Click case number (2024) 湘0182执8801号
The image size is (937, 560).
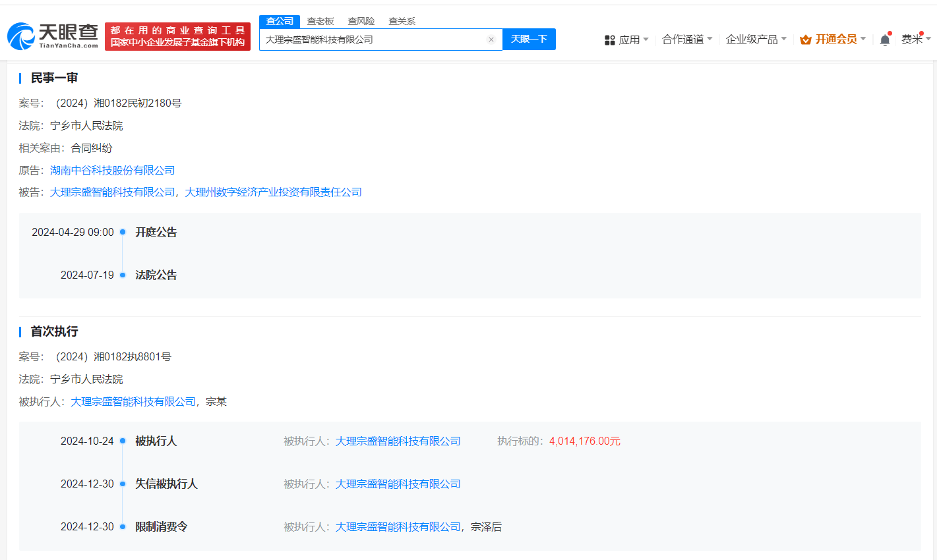pyautogui.click(x=113, y=356)
